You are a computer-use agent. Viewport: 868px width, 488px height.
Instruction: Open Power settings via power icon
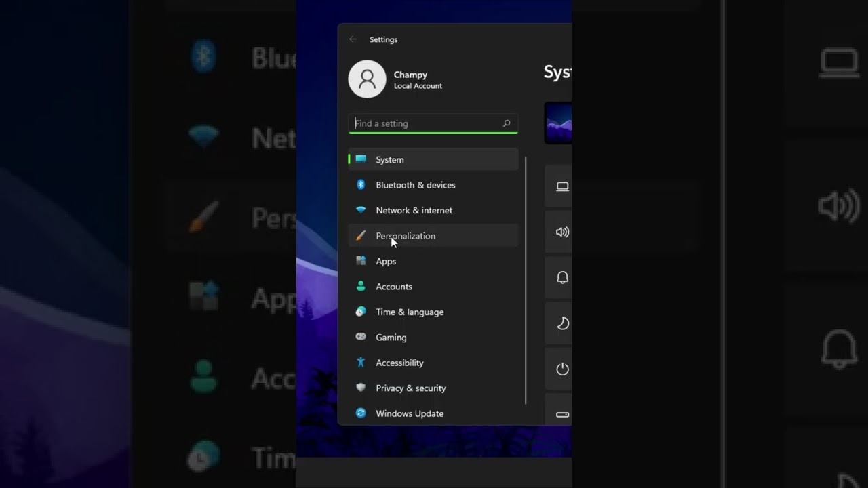point(562,369)
